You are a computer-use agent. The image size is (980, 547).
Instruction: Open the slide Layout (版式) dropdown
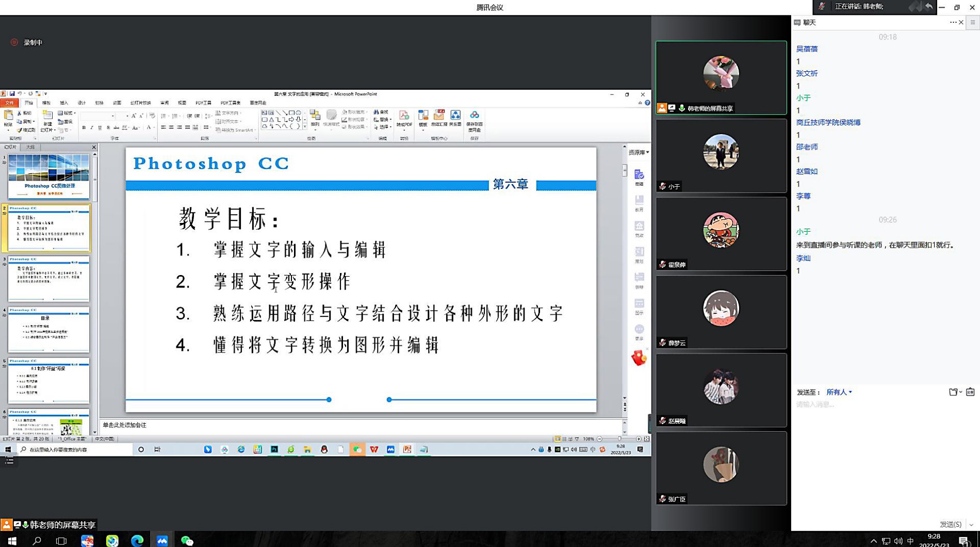pos(67,113)
